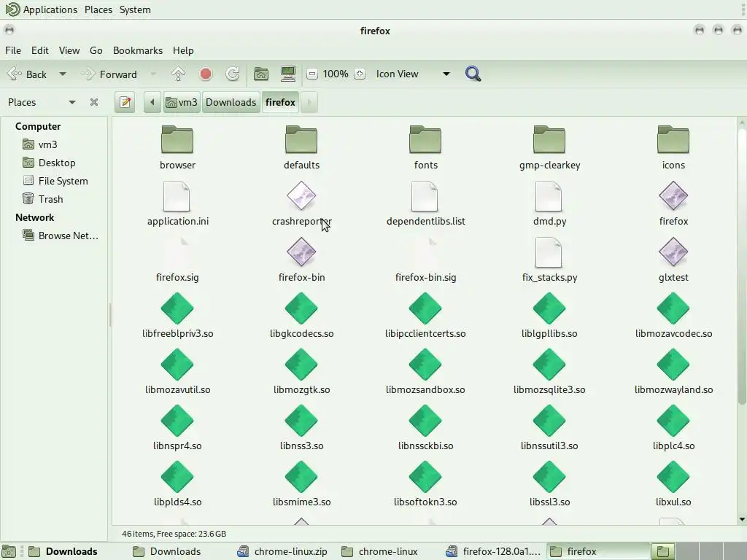Open the Back history dropdown arrow

coord(63,74)
